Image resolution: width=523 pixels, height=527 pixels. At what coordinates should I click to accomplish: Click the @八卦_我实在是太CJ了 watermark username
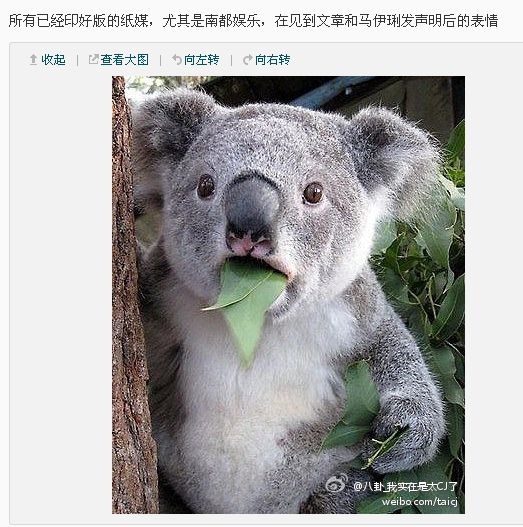(x=405, y=486)
